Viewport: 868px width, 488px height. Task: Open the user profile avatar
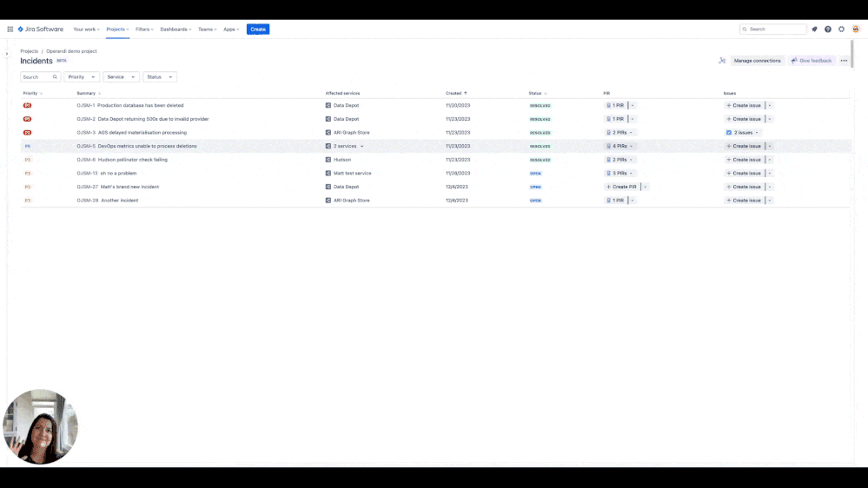(x=856, y=30)
